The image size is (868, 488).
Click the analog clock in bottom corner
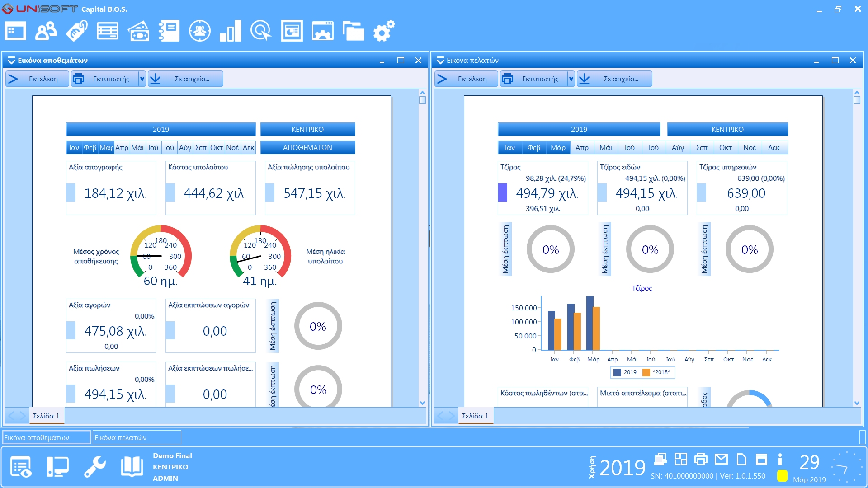pos(846,468)
